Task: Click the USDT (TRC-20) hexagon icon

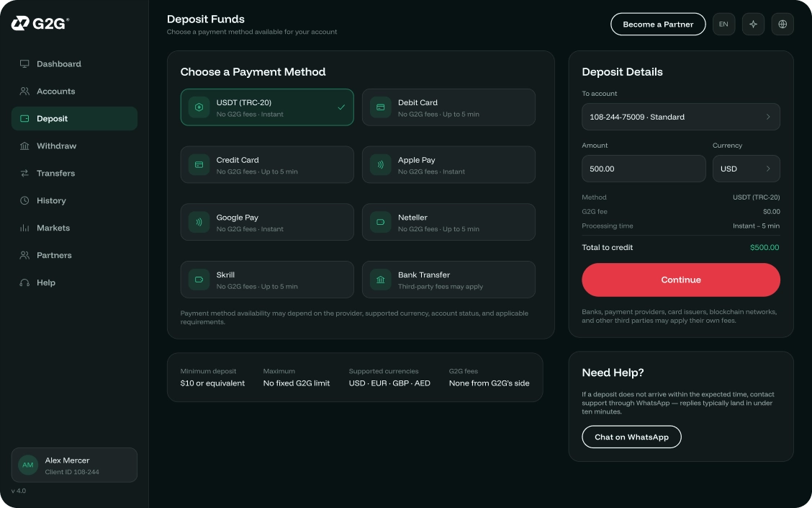Action: pos(199,107)
